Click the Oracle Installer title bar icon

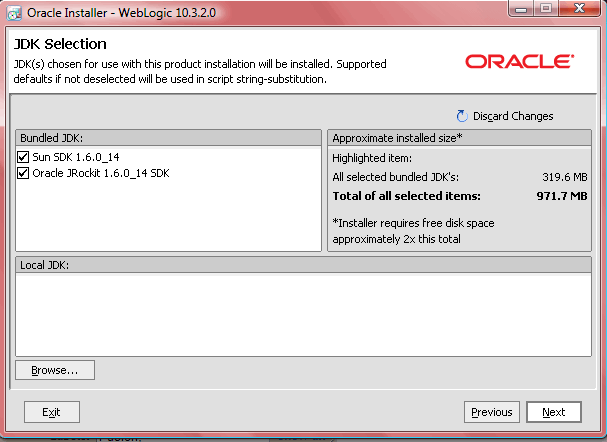point(14,13)
